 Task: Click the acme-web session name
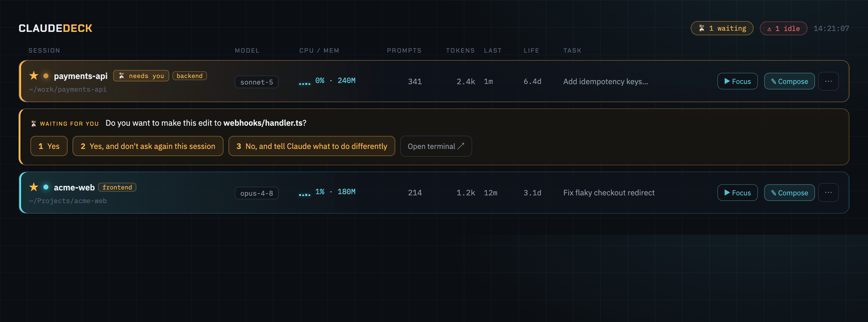(x=74, y=187)
